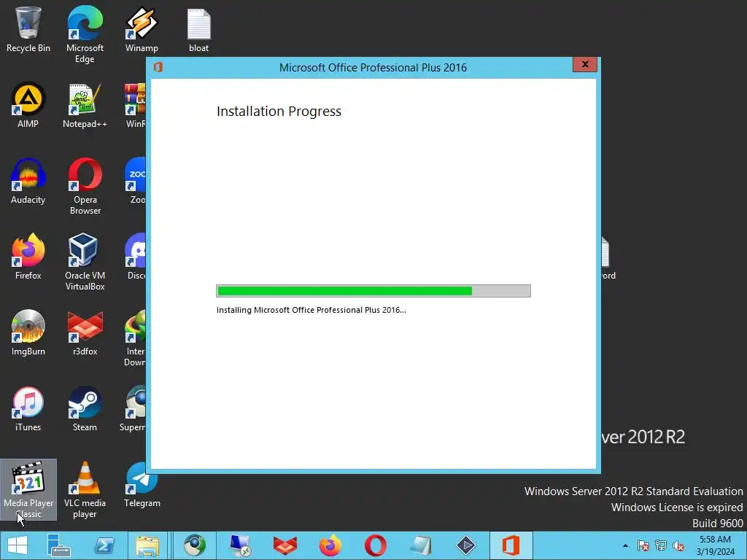This screenshot has width=747, height=560.
Task: Open the Remote Desktop taskbar icon
Action: 239,545
